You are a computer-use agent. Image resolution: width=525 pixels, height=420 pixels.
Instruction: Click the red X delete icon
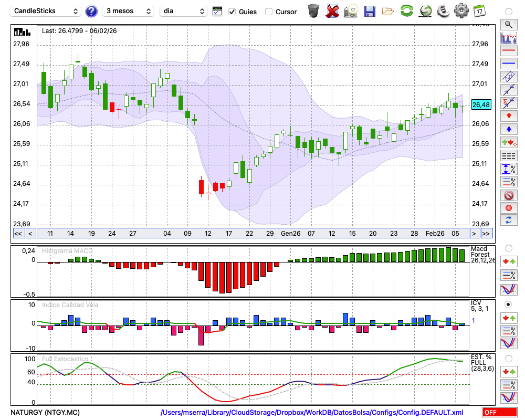coord(332,11)
